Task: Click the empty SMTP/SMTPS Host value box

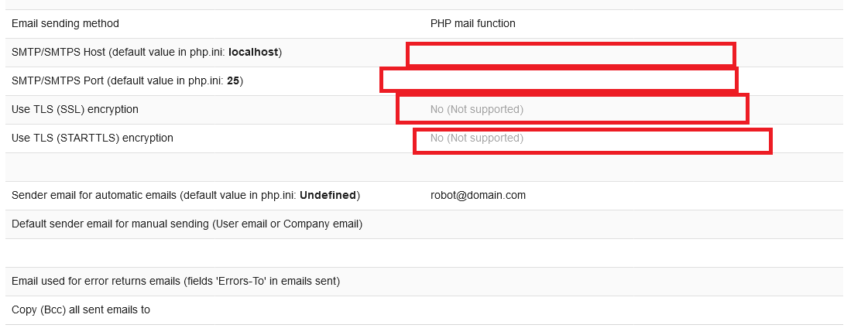Action: click(x=571, y=54)
